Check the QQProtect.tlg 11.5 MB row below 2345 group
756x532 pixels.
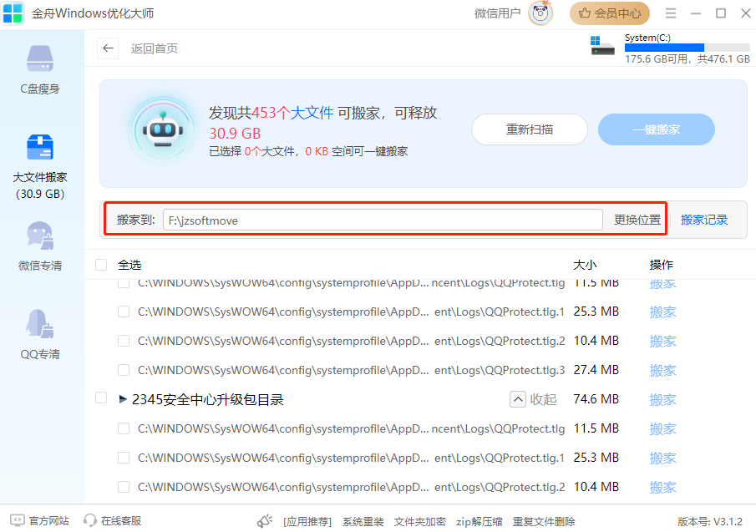coord(124,428)
